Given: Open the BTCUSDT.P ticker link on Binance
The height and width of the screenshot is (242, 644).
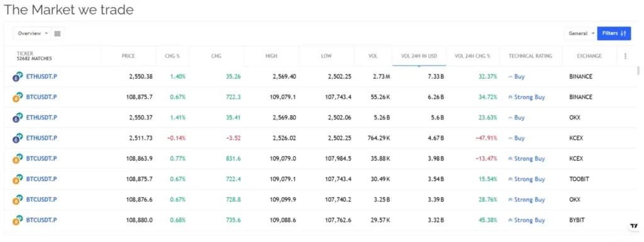Looking at the screenshot, I should [42, 97].
